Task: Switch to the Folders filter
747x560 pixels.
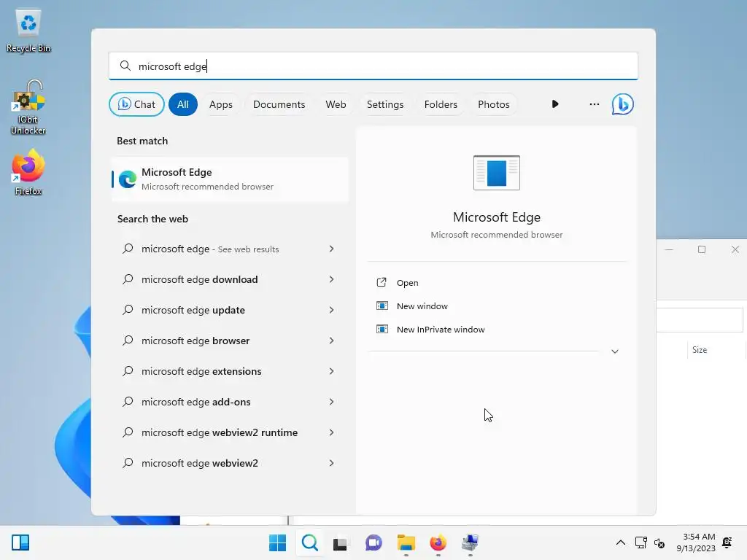Action: [441, 104]
